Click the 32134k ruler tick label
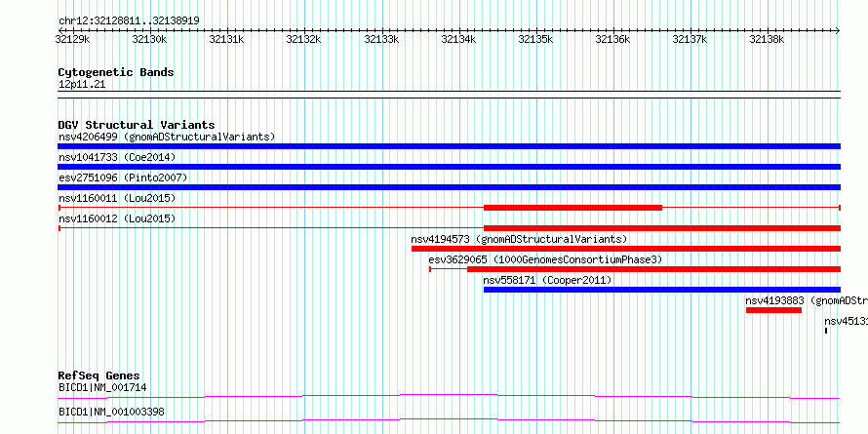868x434 pixels. pyautogui.click(x=459, y=39)
